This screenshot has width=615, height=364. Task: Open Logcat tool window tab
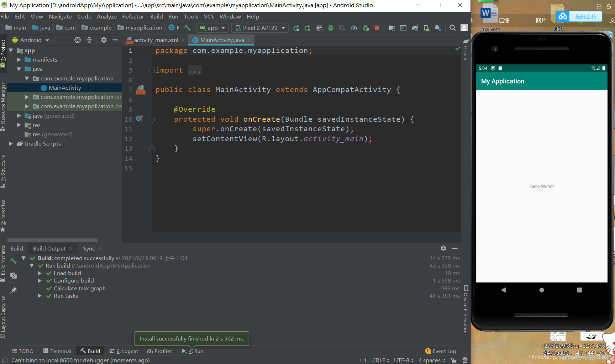pyautogui.click(x=124, y=351)
